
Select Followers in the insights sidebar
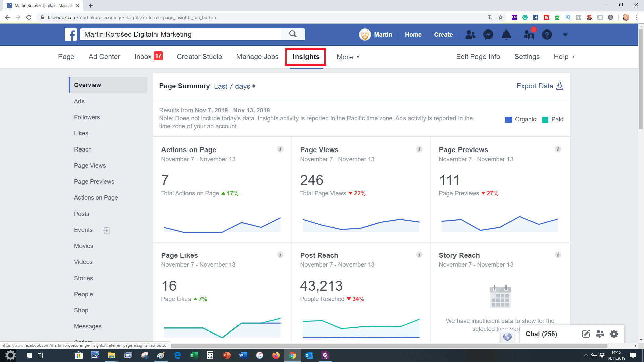pos(87,117)
